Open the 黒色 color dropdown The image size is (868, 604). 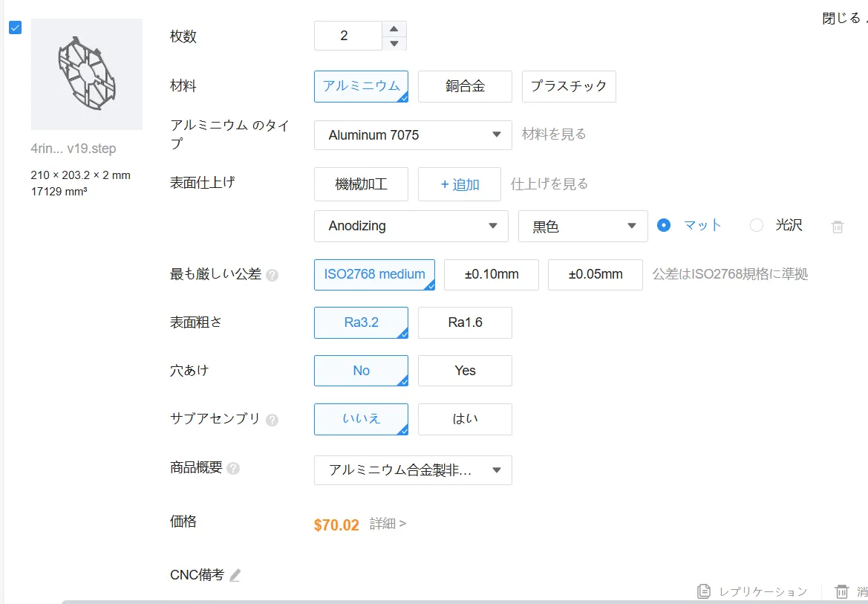(x=583, y=226)
